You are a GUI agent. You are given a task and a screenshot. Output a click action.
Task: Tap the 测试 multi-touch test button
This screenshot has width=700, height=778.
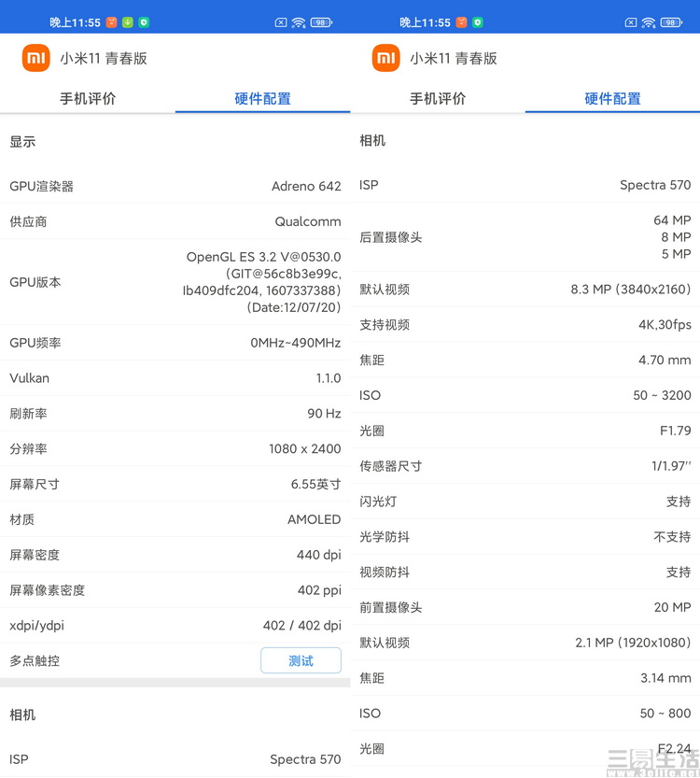click(301, 660)
